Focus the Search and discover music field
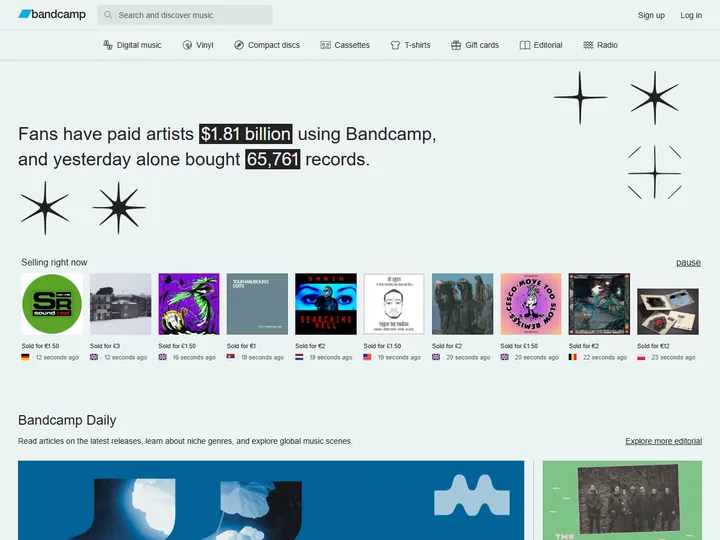 185,15
